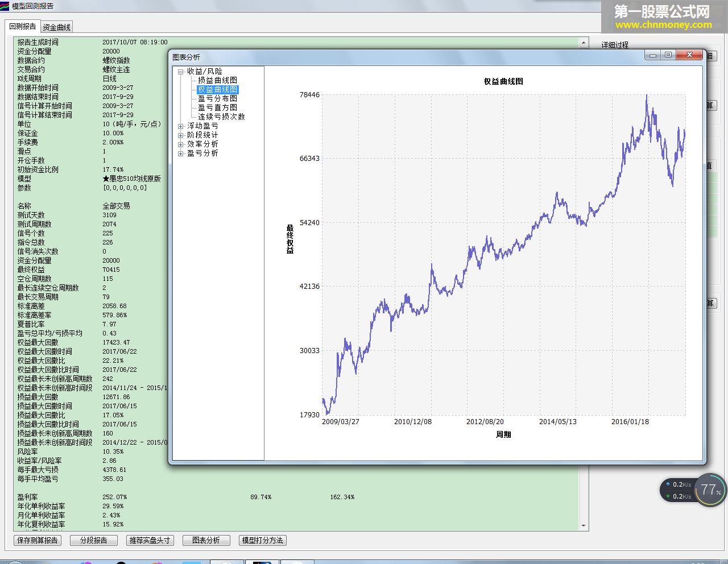Click the 阶段统计 tree label

click(x=202, y=135)
